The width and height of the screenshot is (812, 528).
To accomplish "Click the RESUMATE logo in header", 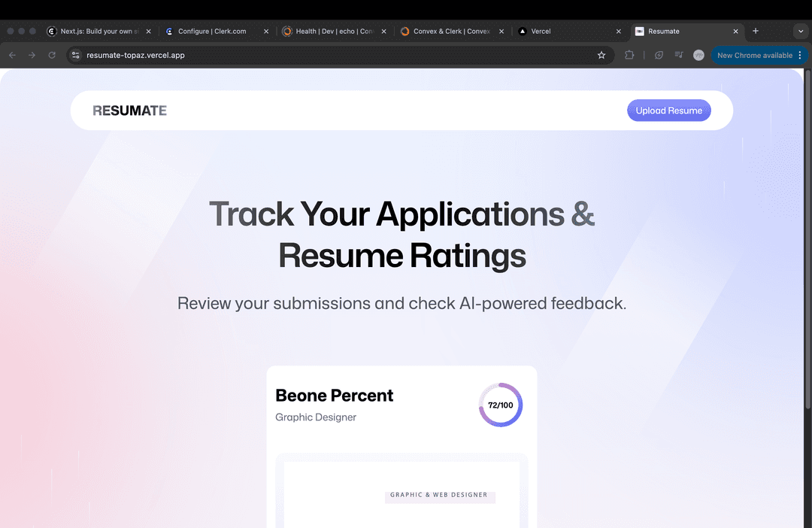I will tap(129, 111).
